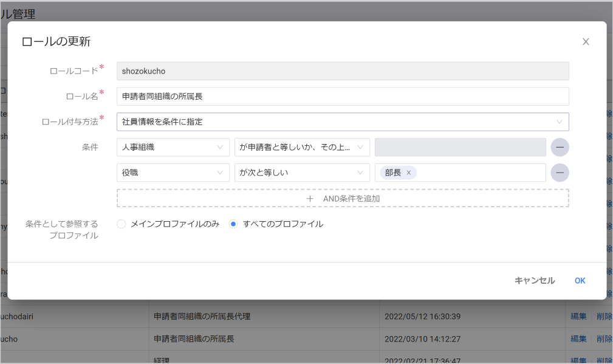The image size is (613, 364).
Task: Remove the 役職 condition row
Action: (560, 173)
